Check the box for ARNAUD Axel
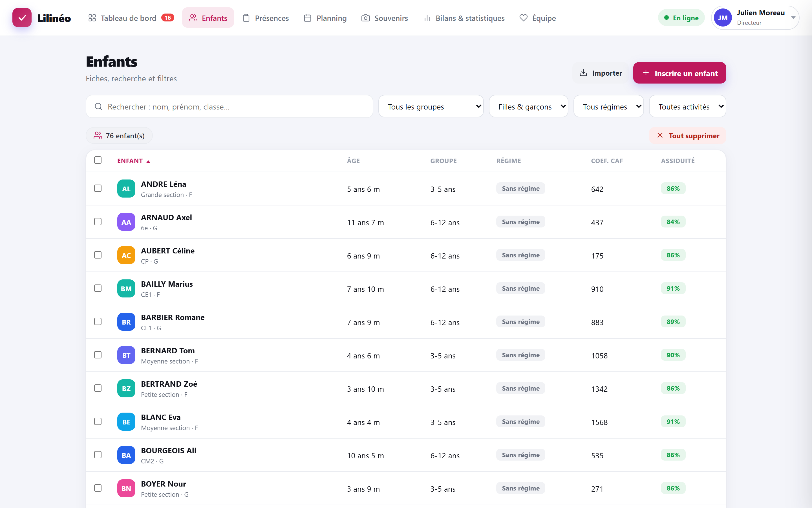 point(98,222)
